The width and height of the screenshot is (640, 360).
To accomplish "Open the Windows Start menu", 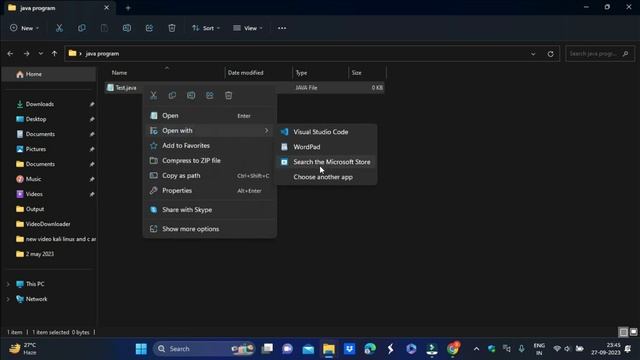I will click(141, 349).
